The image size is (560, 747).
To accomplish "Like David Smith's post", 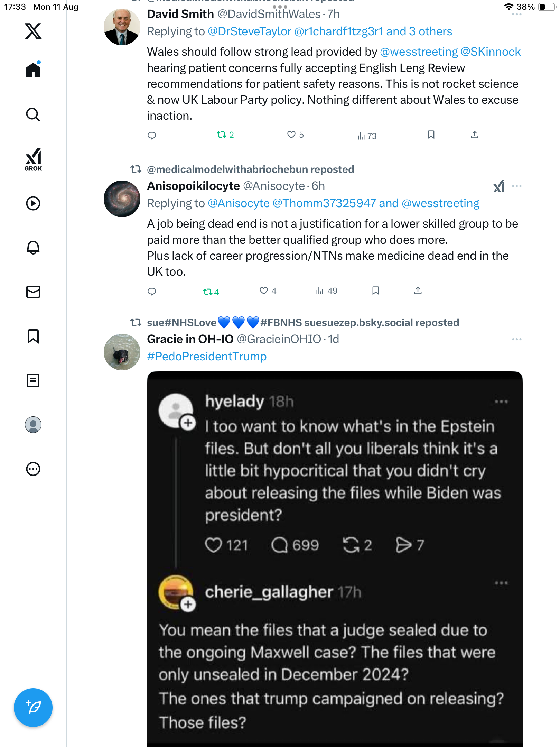I will pos(291,135).
